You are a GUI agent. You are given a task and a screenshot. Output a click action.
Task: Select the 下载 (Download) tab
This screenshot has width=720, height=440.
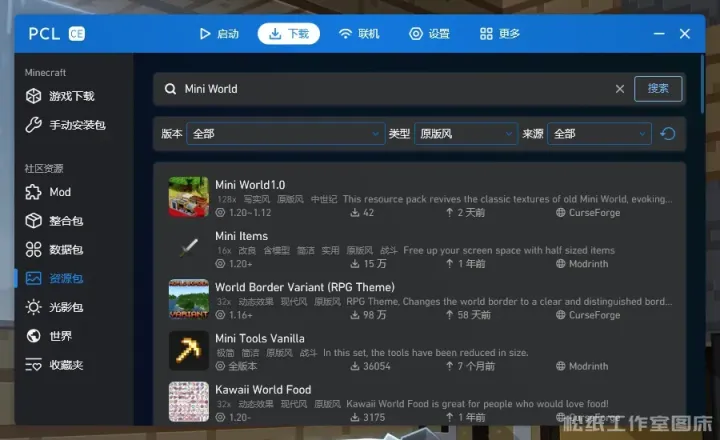[289, 34]
